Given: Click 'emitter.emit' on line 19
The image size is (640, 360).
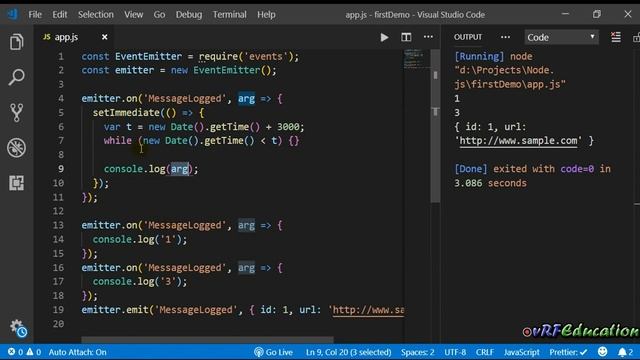Looking at the screenshot, I should point(115,310).
